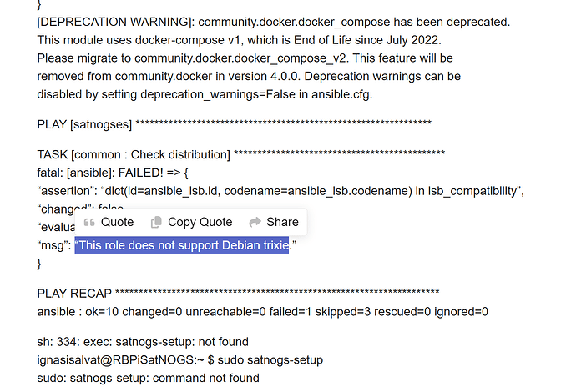
Task: Click the ansible recap stats line
Action: pyautogui.click(x=262, y=311)
